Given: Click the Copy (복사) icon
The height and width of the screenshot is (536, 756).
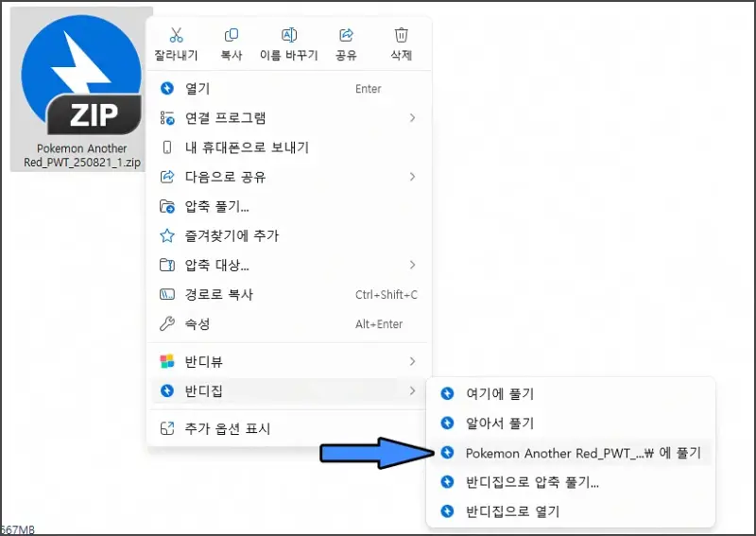Looking at the screenshot, I should point(232,35).
